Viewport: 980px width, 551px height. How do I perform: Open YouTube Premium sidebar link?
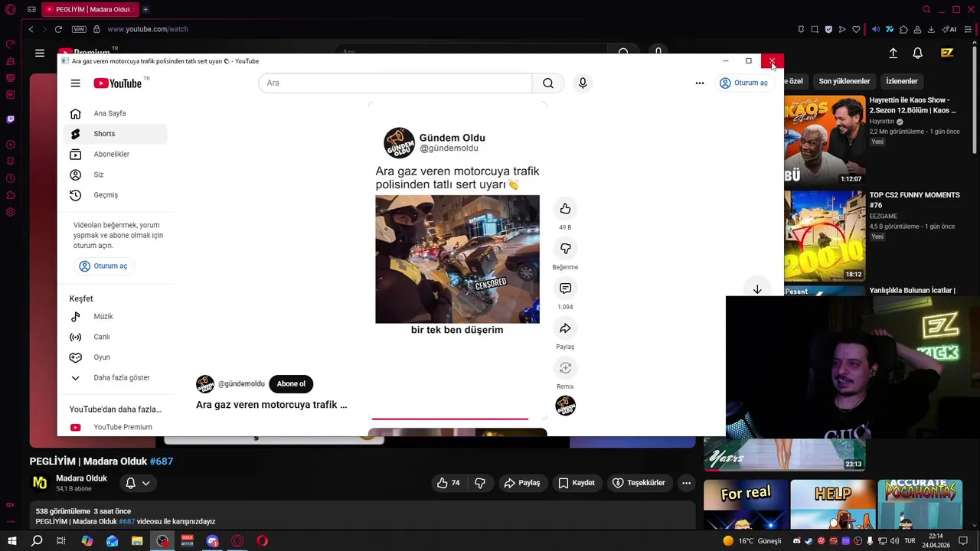click(116, 427)
